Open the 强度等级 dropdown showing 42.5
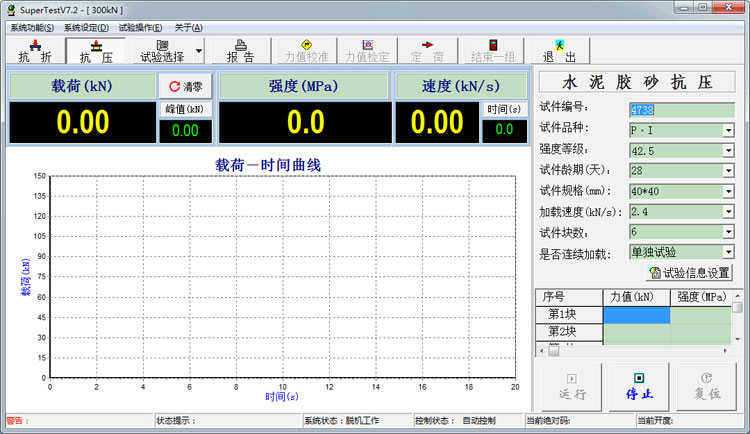The image size is (750, 434). pyautogui.click(x=728, y=150)
